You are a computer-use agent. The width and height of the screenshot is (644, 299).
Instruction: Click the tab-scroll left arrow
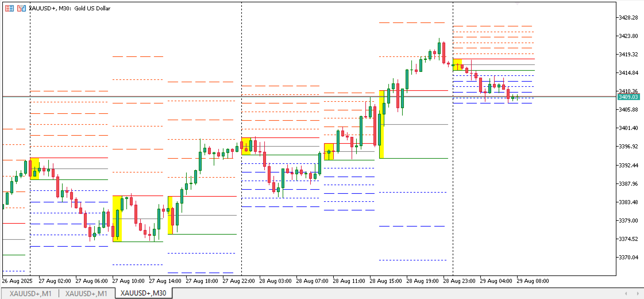(626, 293)
